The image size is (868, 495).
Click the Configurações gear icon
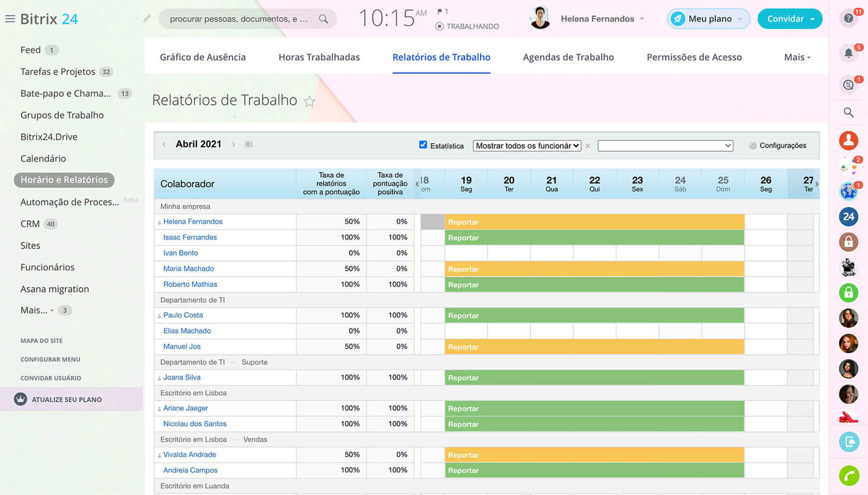753,146
